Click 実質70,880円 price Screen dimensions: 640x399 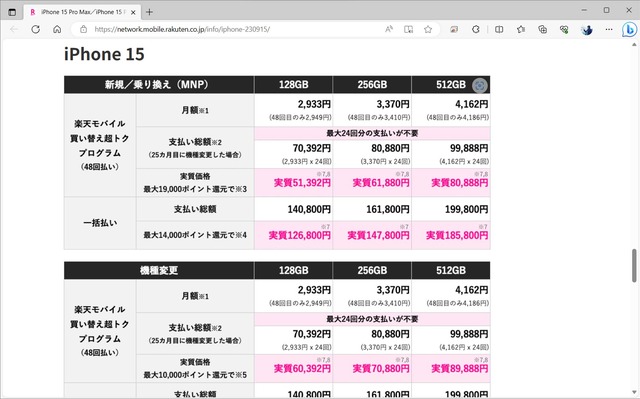[381, 368]
